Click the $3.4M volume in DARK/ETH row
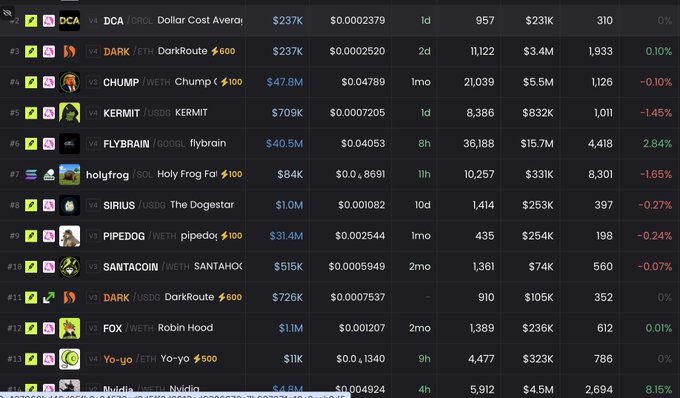680x398 pixels. (538, 52)
